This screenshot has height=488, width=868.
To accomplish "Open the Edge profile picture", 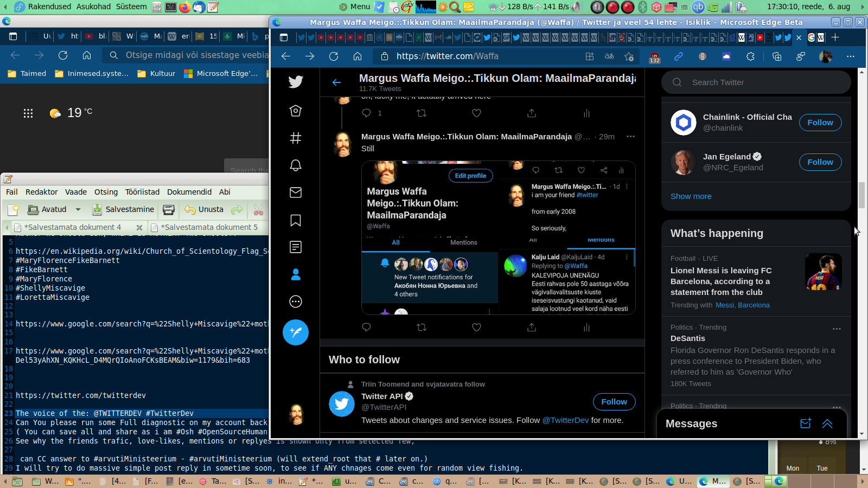I will point(826,56).
